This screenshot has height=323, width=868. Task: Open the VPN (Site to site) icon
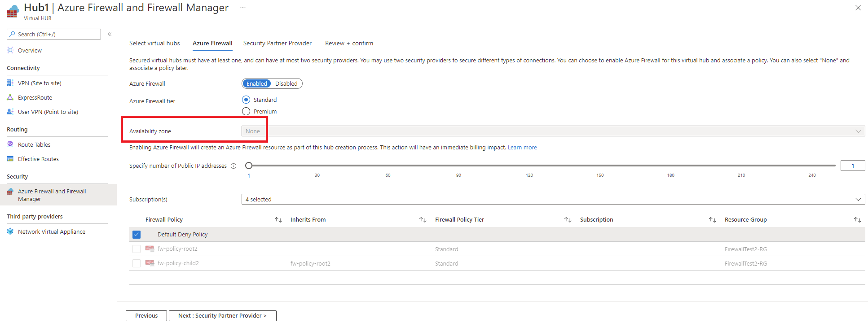(x=10, y=83)
